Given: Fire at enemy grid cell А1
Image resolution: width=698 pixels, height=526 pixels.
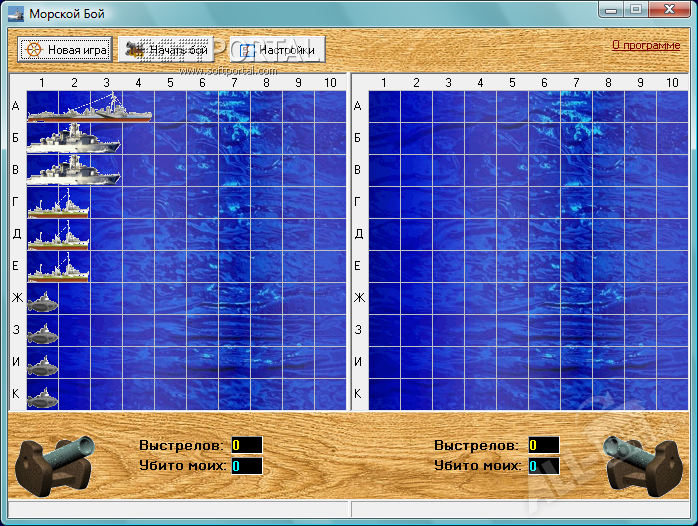Looking at the screenshot, I should coord(384,107).
